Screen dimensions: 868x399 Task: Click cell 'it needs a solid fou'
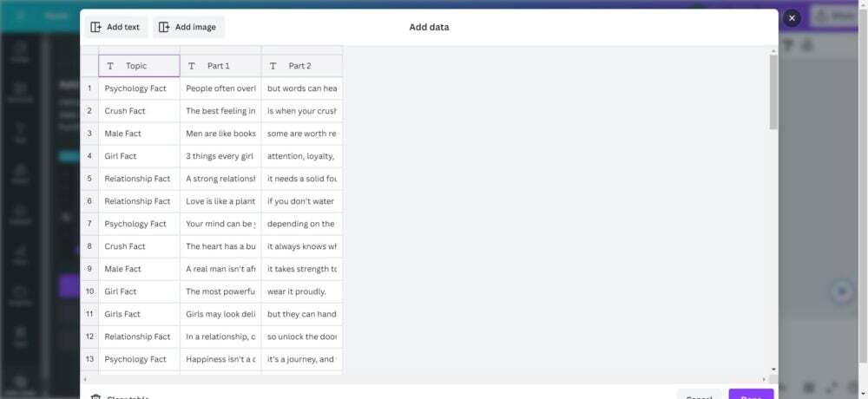point(302,179)
